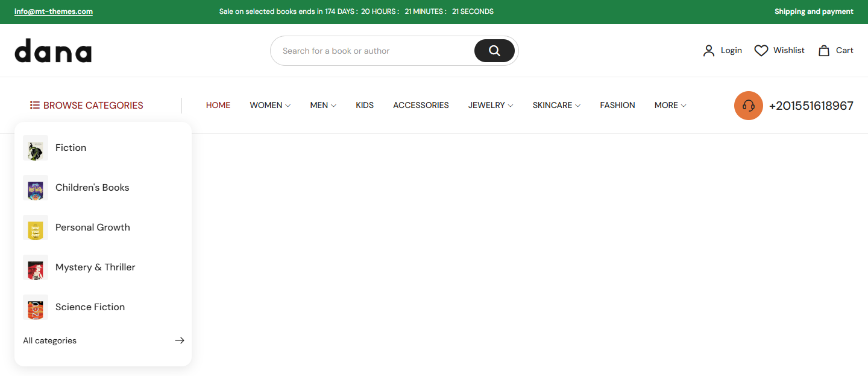
Task: Select the Science Fiction category label
Action: click(x=90, y=307)
